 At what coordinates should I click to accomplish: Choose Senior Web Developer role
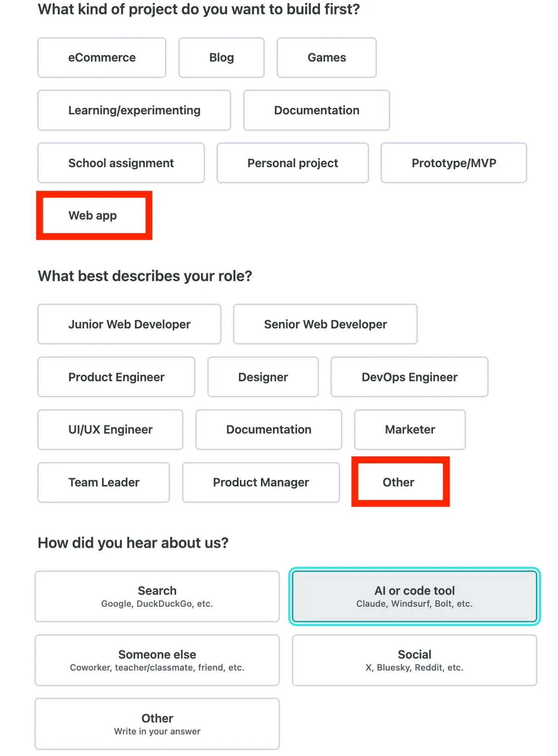point(325,324)
